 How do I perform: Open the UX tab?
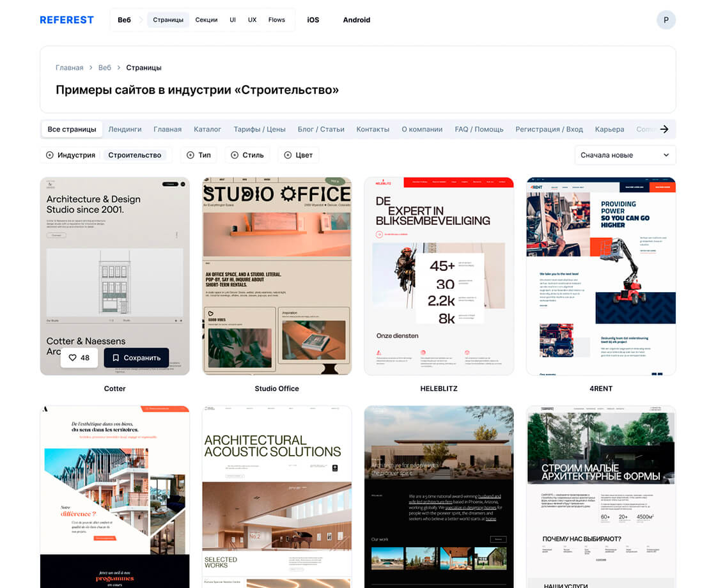(x=252, y=20)
